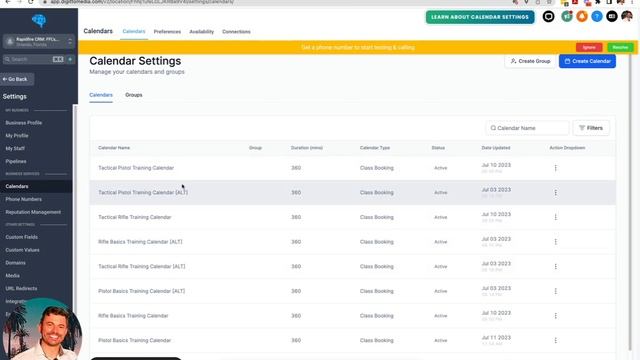Open Domains in settings sidebar
640x360 pixels.
pyautogui.click(x=16, y=263)
